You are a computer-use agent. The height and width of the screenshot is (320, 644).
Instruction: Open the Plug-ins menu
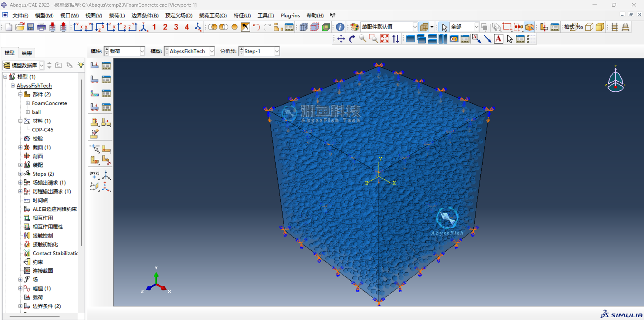click(x=290, y=15)
